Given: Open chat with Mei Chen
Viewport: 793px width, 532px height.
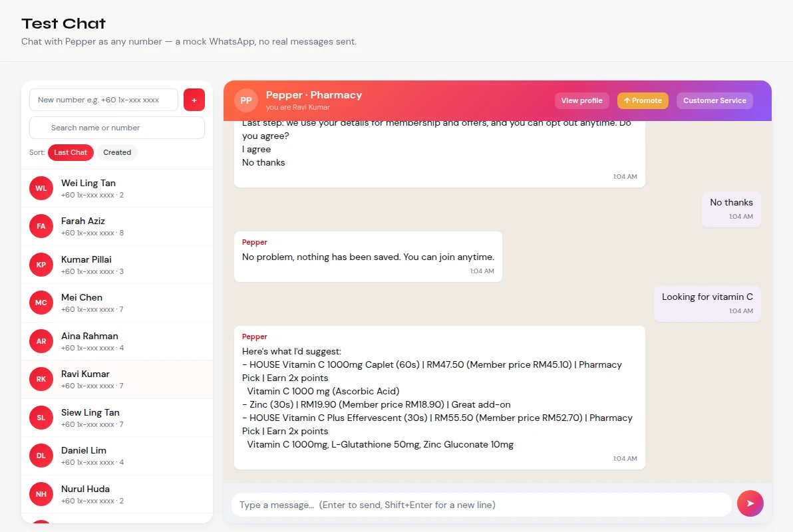Looking at the screenshot, I should [x=117, y=303].
